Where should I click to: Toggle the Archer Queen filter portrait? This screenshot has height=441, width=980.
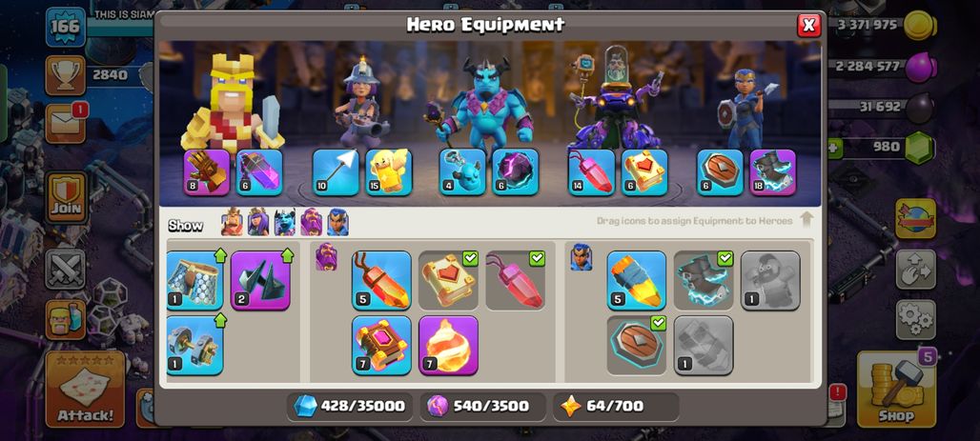(258, 222)
